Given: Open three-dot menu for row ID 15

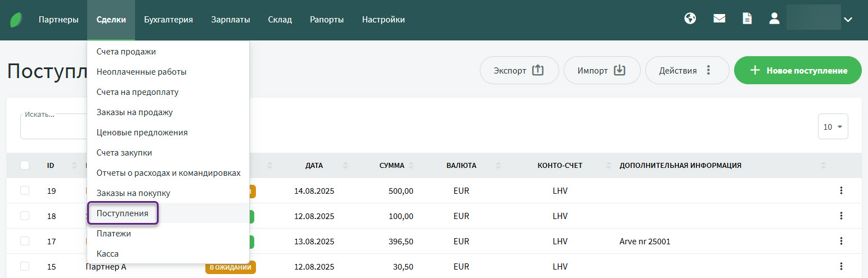Looking at the screenshot, I should pyautogui.click(x=841, y=266).
